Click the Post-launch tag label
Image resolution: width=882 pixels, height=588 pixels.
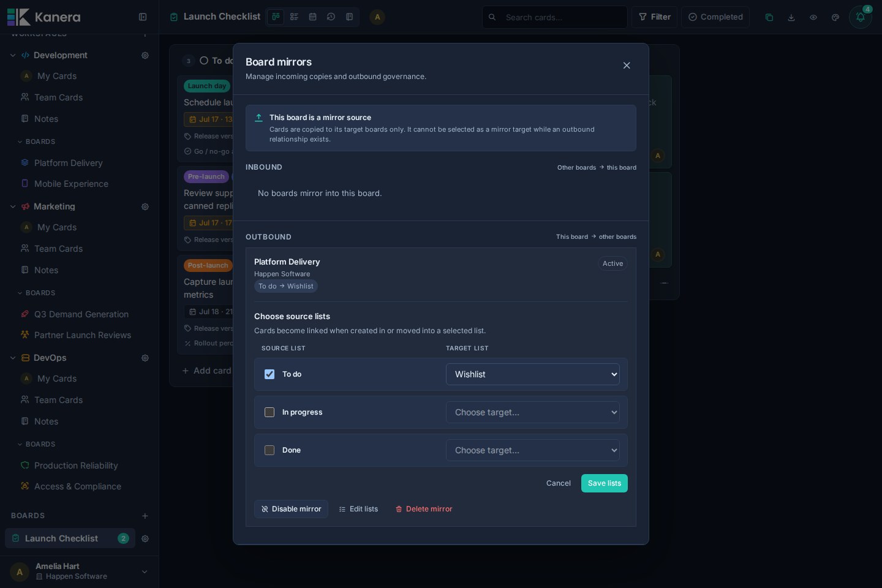pyautogui.click(x=208, y=265)
